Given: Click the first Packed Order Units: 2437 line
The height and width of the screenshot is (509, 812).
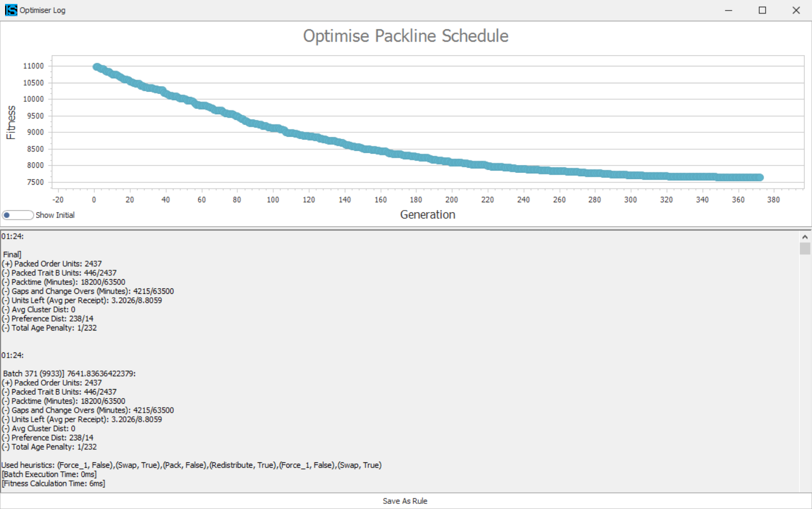Looking at the screenshot, I should [52, 264].
